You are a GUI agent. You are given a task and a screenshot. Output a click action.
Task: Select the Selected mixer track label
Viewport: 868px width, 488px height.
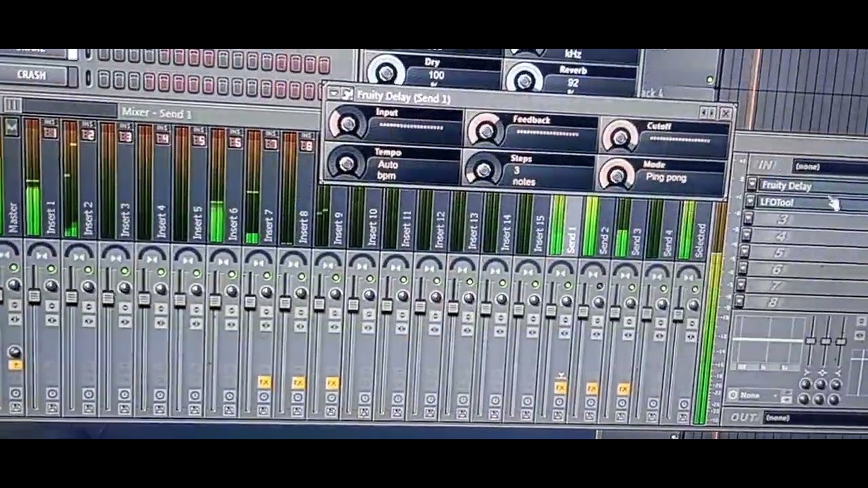pos(701,241)
